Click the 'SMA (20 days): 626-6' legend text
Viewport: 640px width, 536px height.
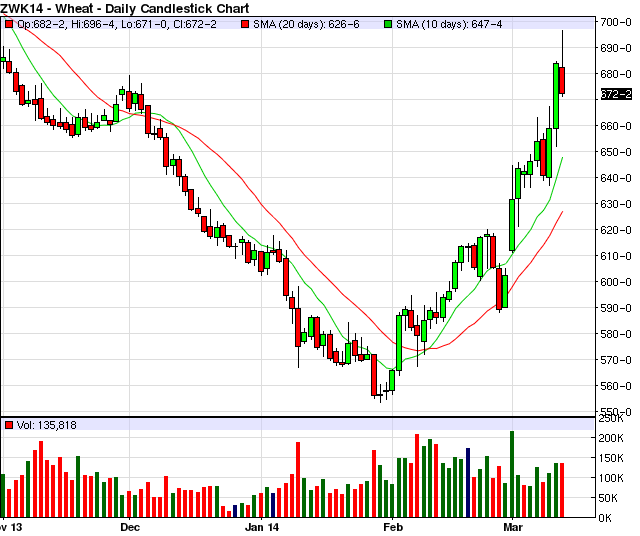click(306, 24)
